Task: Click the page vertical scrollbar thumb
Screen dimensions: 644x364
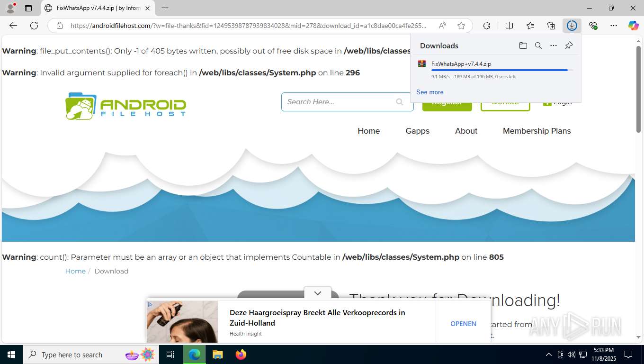Action: (638, 89)
